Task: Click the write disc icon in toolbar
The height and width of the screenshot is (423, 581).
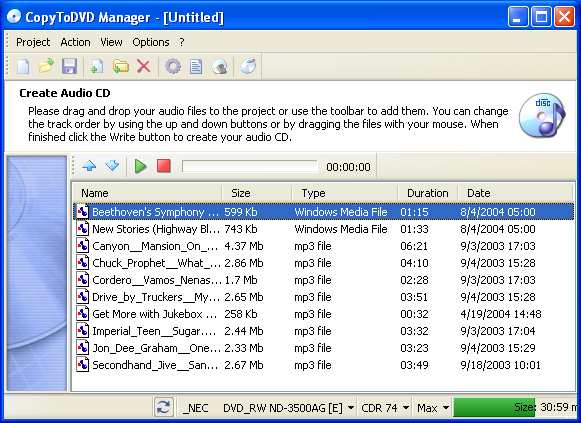Action: (x=248, y=67)
